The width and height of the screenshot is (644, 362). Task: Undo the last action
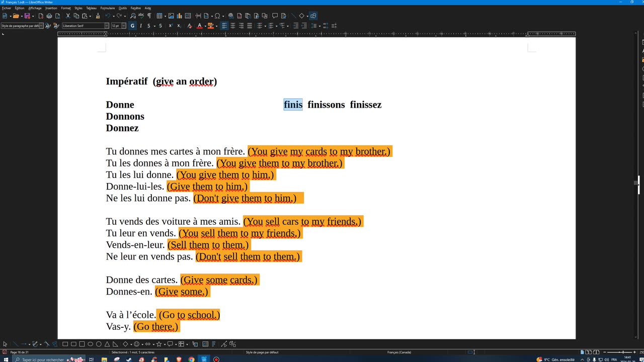click(x=108, y=16)
